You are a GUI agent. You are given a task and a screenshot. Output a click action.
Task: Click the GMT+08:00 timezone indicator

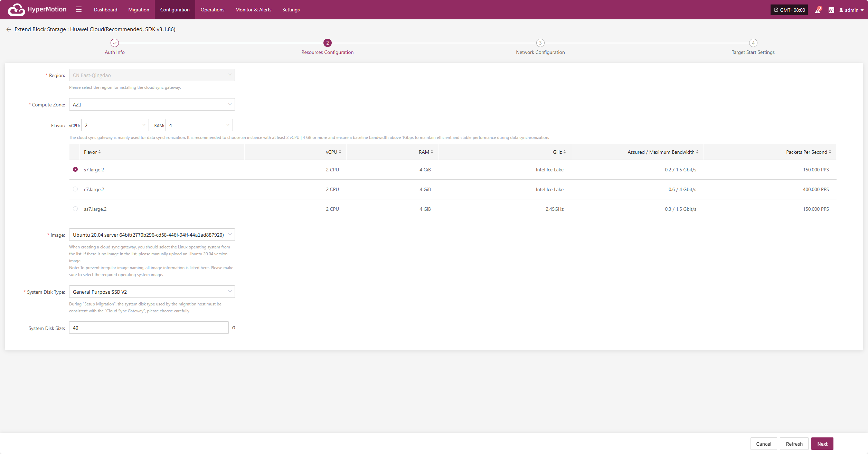789,10
